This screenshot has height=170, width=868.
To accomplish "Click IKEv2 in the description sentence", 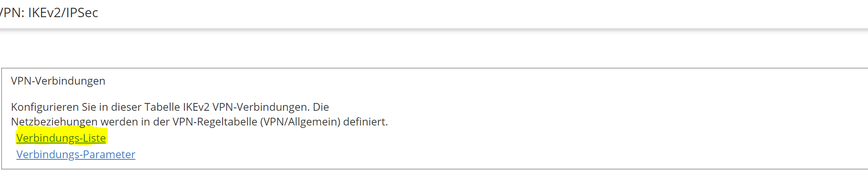I will point(196,107).
